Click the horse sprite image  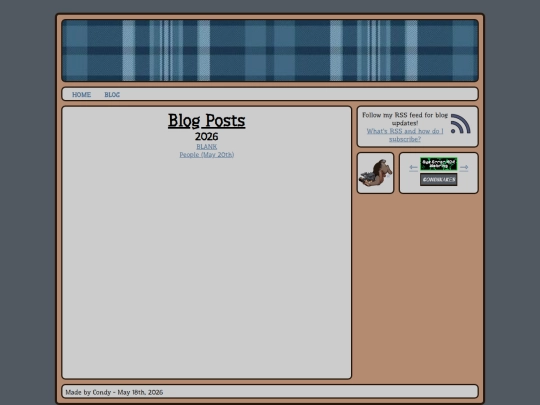point(375,173)
